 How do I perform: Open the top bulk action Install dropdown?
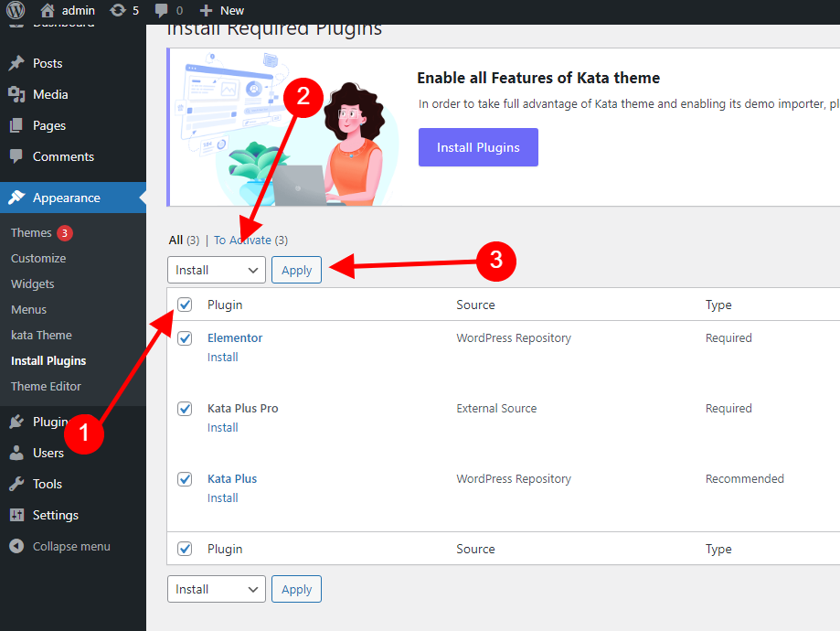[x=217, y=270]
